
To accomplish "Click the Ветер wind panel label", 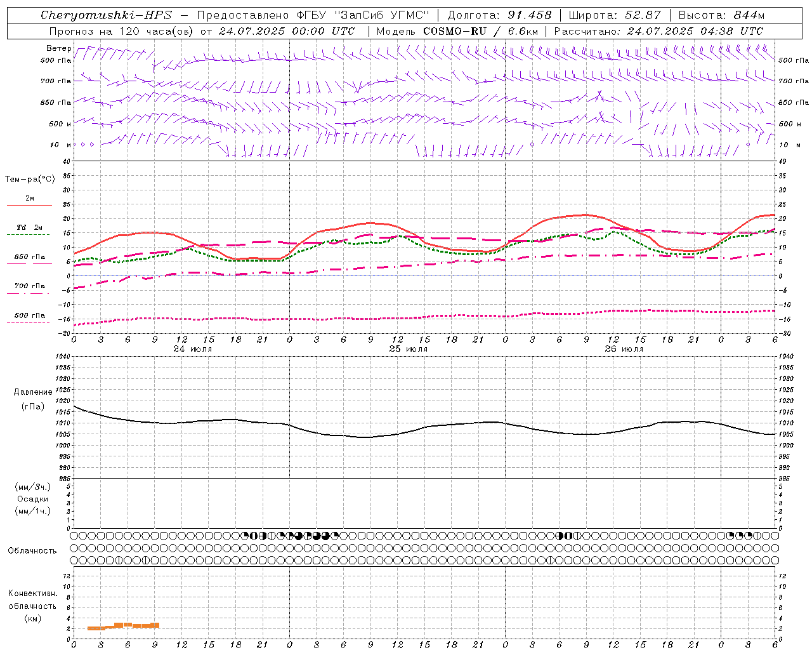I will click(59, 48).
